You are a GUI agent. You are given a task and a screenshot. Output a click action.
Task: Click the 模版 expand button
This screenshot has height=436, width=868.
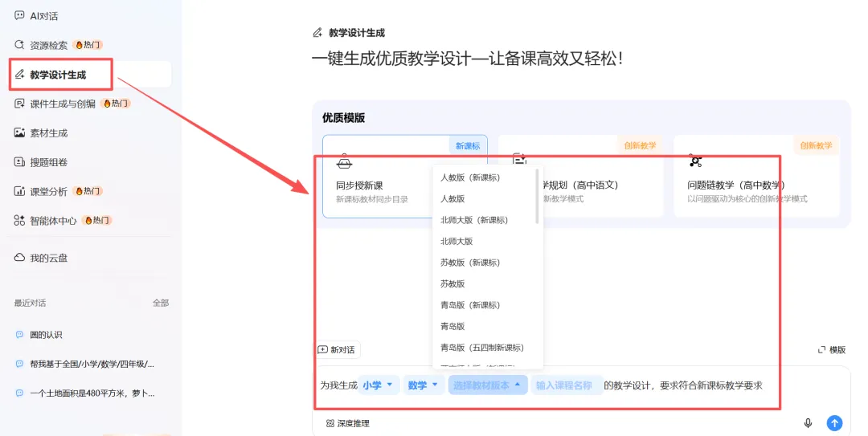[x=832, y=350]
